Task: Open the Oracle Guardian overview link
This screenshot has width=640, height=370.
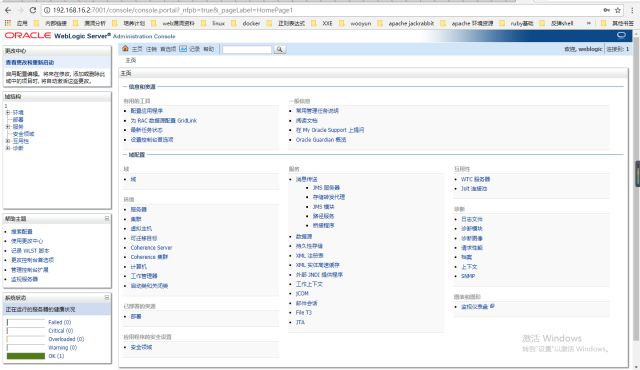Action: click(321, 140)
